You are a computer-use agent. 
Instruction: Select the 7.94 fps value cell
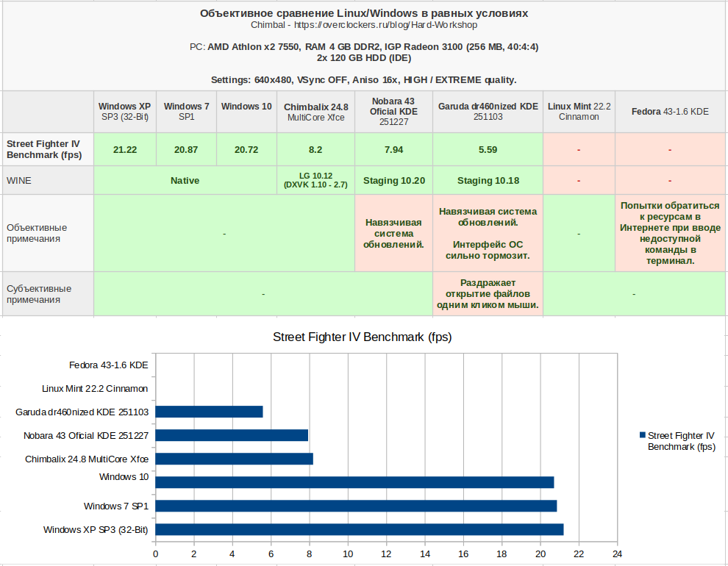pyautogui.click(x=393, y=149)
